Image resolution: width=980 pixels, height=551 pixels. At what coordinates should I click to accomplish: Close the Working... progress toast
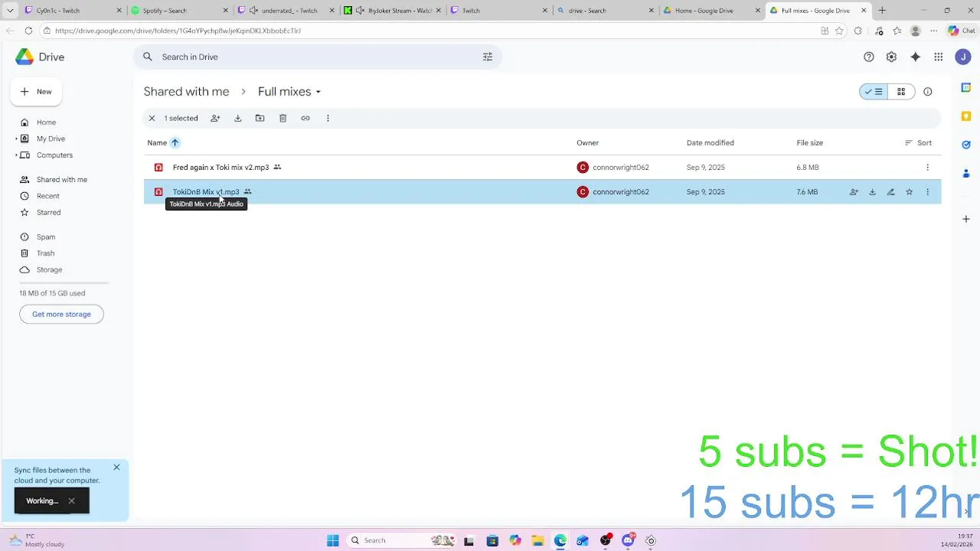click(71, 501)
